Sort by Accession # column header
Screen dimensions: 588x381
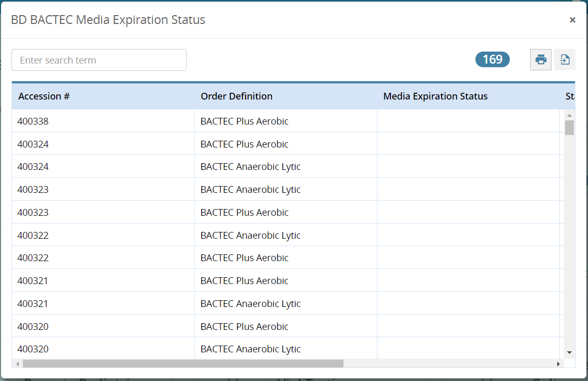point(44,96)
